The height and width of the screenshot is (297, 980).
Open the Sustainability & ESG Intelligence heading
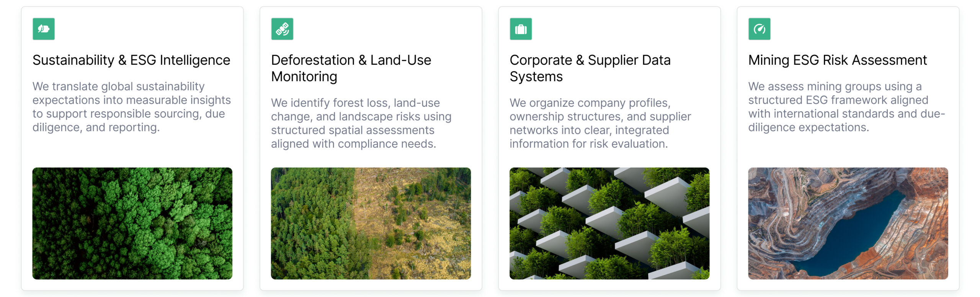pyautogui.click(x=131, y=60)
